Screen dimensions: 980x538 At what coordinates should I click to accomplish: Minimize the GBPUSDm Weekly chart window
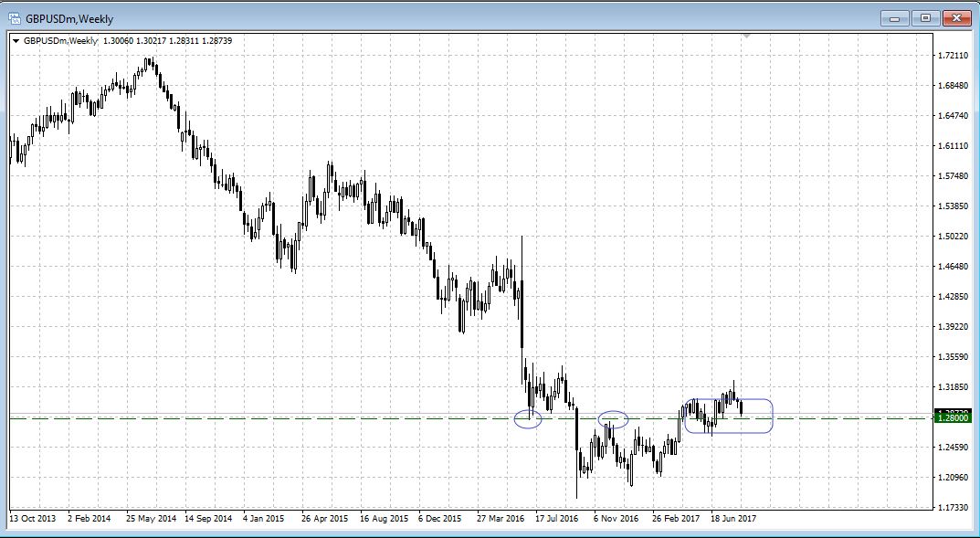892,17
